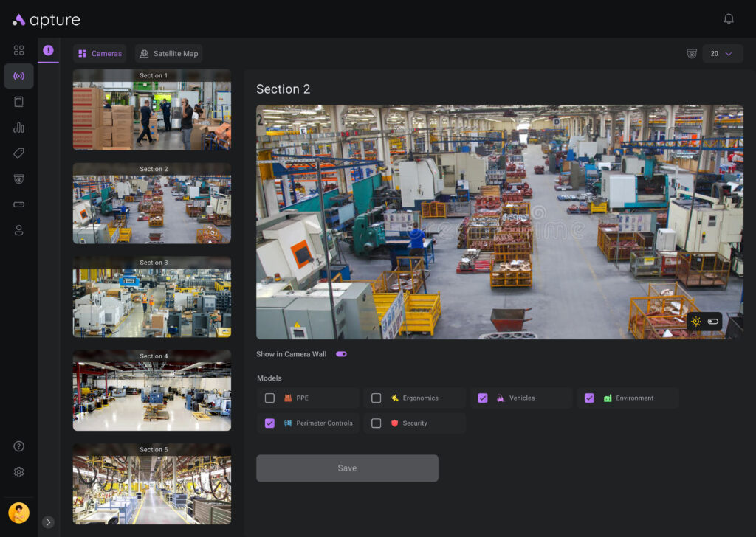Uncheck the Vehicles model checkbox
The image size is (756, 537).
pos(483,398)
